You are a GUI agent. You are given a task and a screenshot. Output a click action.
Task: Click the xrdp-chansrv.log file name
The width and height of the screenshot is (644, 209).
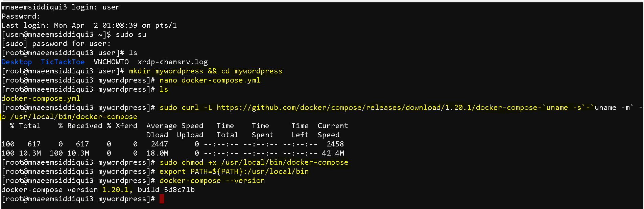click(x=173, y=62)
